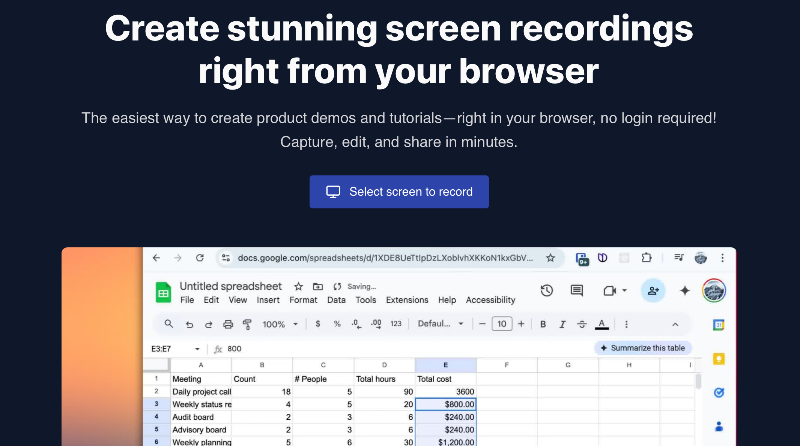Open the Help menu
Image resolution: width=800 pixels, height=446 pixels.
click(447, 300)
